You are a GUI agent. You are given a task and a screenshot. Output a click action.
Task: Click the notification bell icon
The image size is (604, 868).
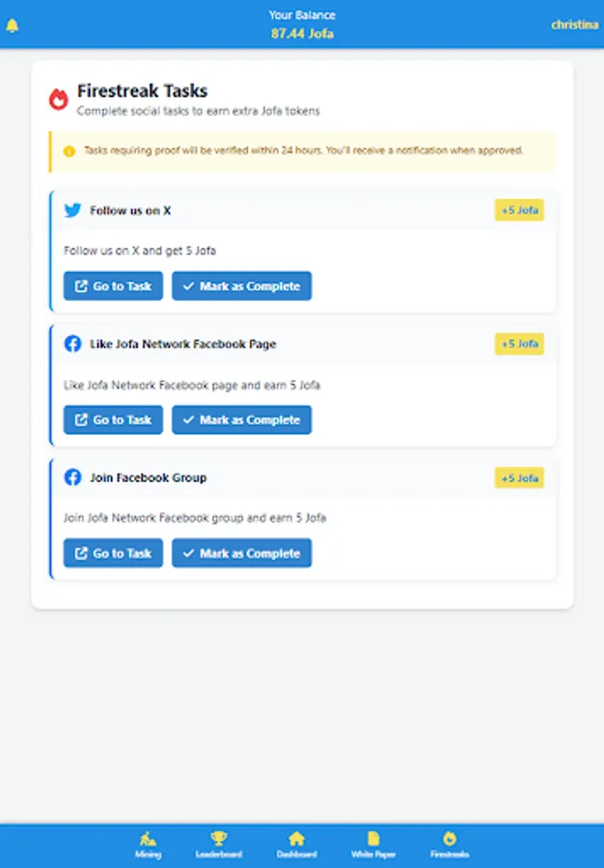(x=14, y=25)
